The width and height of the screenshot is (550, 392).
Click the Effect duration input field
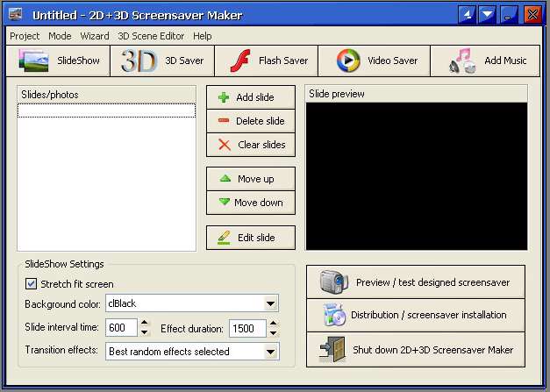pos(247,328)
